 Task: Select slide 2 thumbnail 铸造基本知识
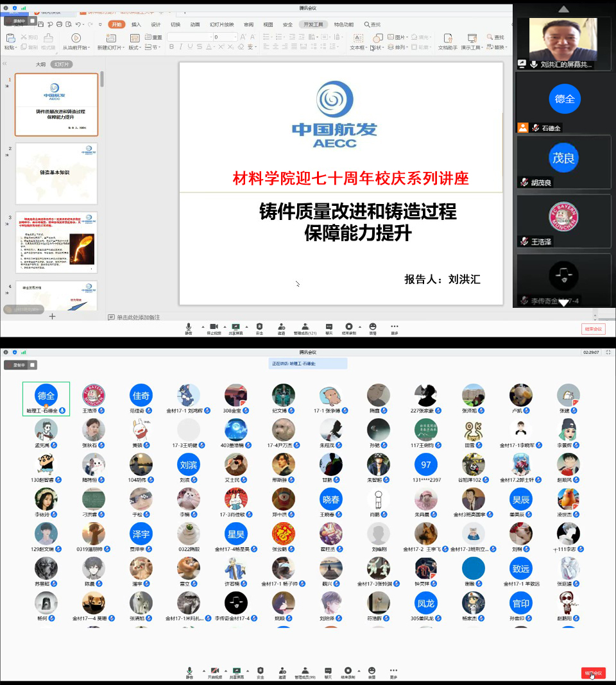pos(56,173)
